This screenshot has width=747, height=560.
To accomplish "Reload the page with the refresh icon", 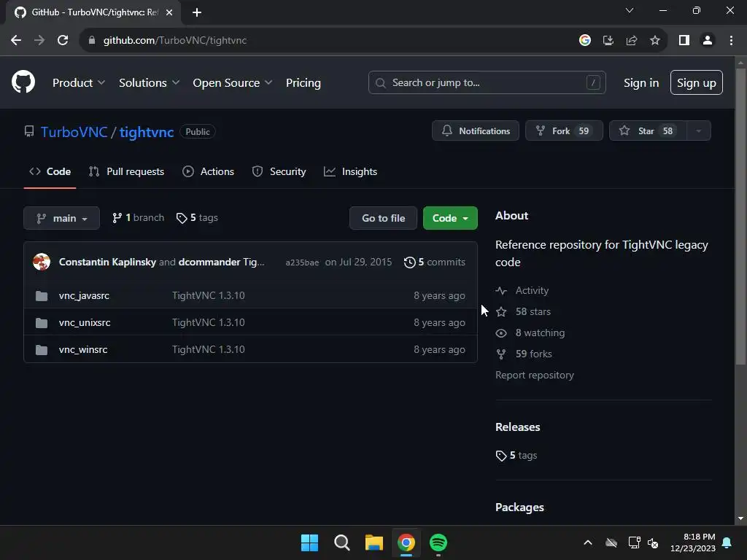I will tap(63, 41).
